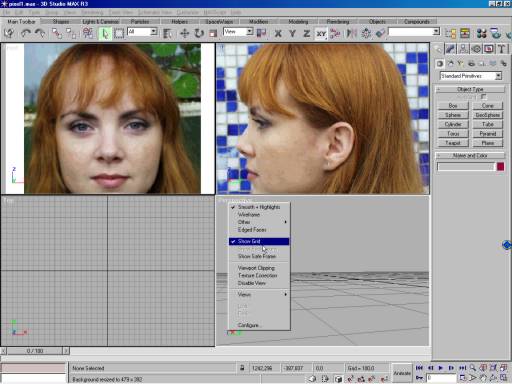
Task: Collapse the Object Type rollout
Action: 470,89
